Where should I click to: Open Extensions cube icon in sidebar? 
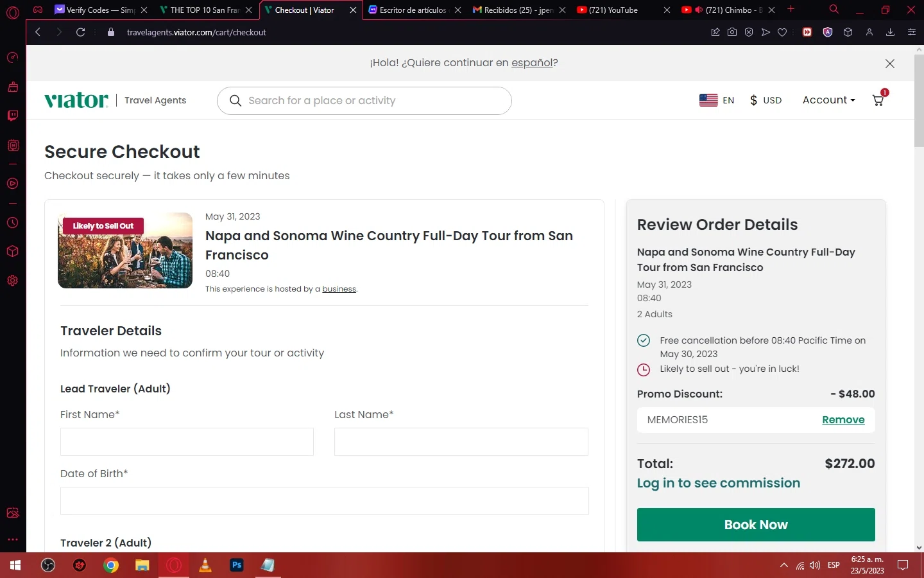(12, 252)
